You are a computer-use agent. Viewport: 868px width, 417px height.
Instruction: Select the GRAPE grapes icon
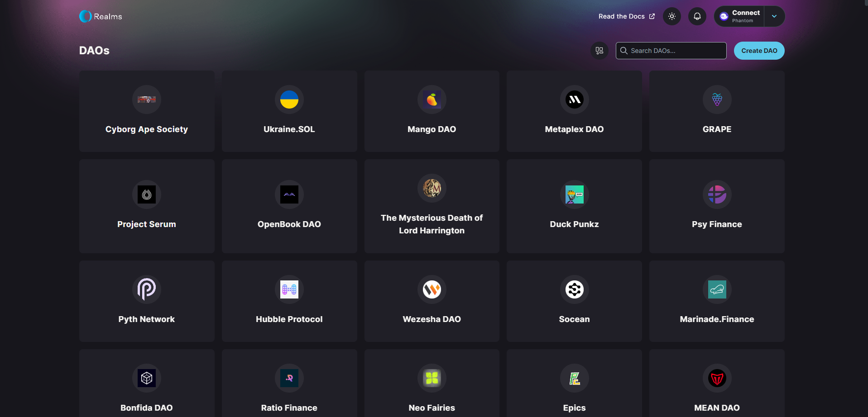click(717, 100)
